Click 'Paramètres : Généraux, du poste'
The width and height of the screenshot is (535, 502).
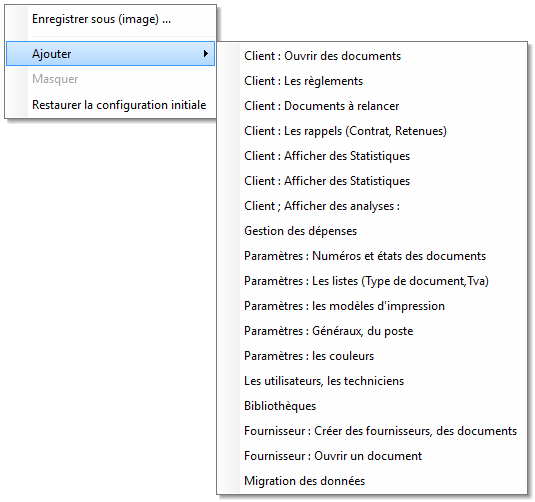coord(372,331)
